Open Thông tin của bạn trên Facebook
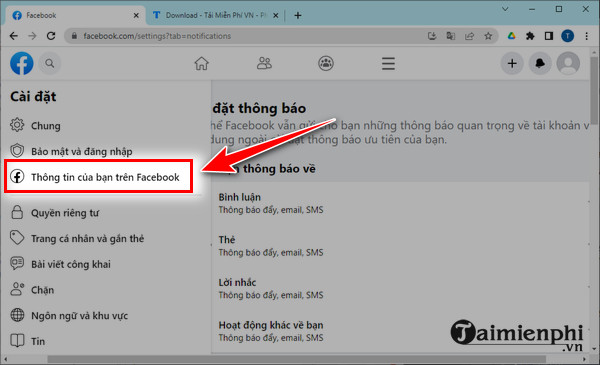The height and width of the screenshot is (365, 600). pos(98,177)
